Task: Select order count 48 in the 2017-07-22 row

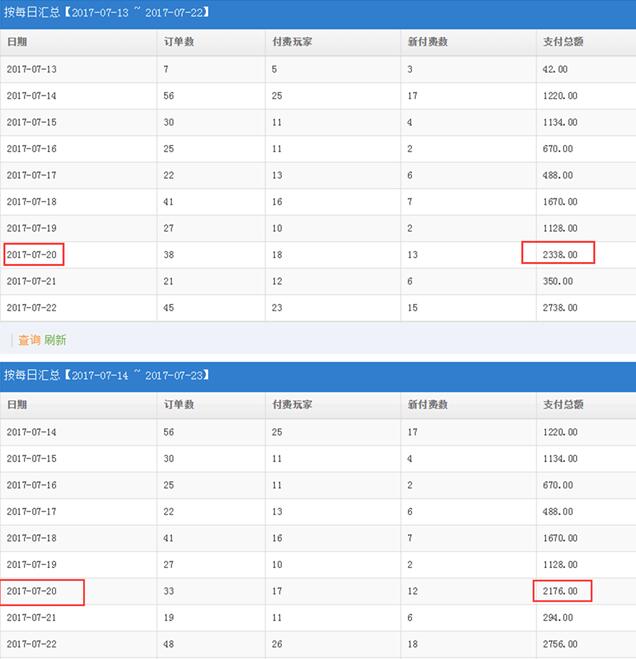Action: pos(169,644)
